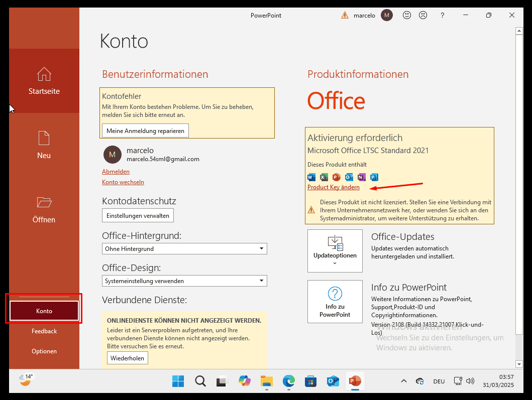The width and height of the screenshot is (532, 400).
Task: Click the frowning face feedback icon
Action: (x=423, y=16)
